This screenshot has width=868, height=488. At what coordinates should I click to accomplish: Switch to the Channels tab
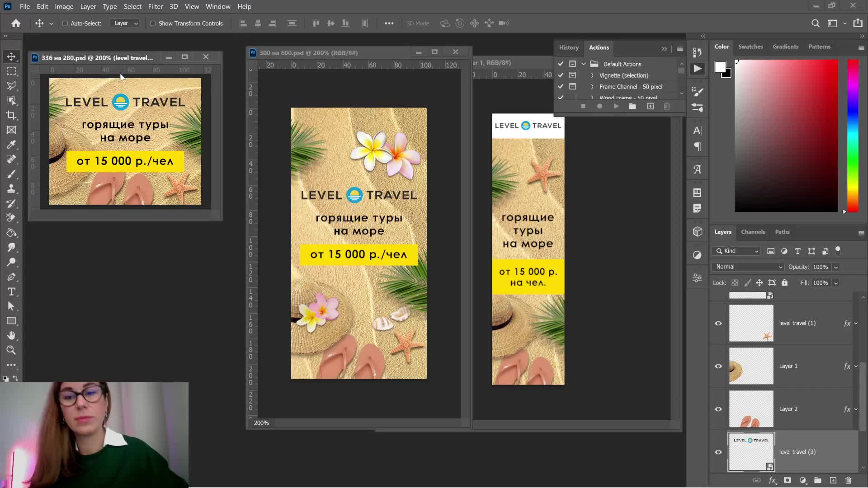[753, 232]
